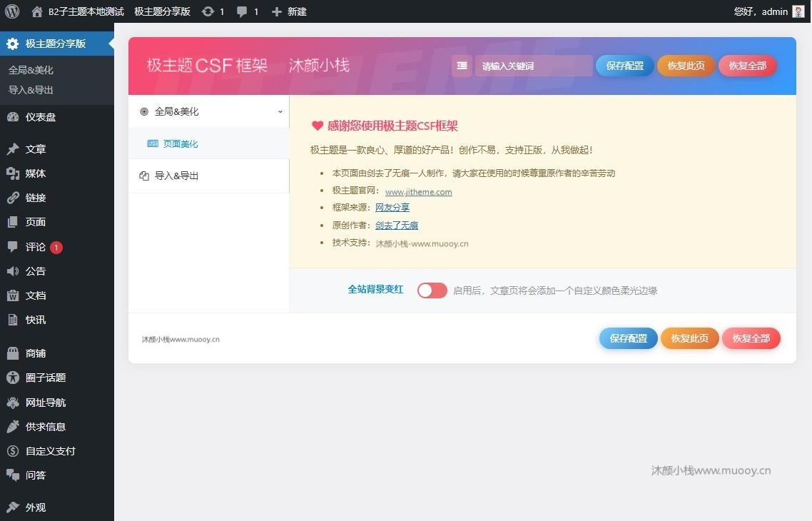
Task: Type in the 请输入关键词 search field
Action: click(534, 66)
